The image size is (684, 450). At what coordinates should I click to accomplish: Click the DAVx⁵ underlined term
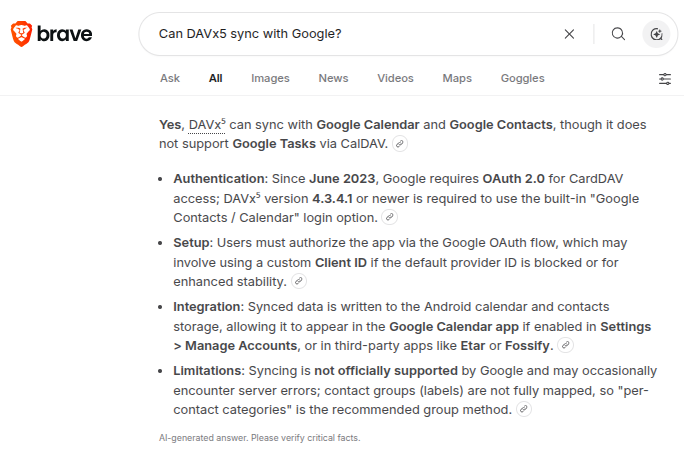tap(207, 125)
